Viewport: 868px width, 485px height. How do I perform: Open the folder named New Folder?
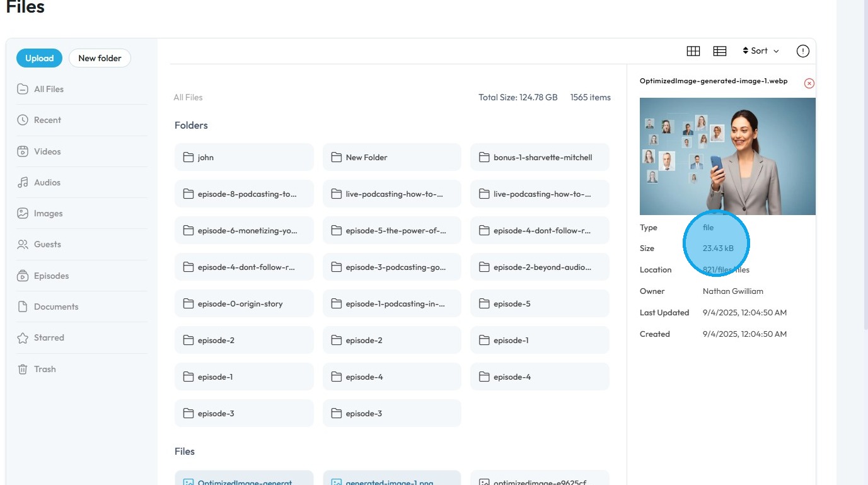click(392, 157)
